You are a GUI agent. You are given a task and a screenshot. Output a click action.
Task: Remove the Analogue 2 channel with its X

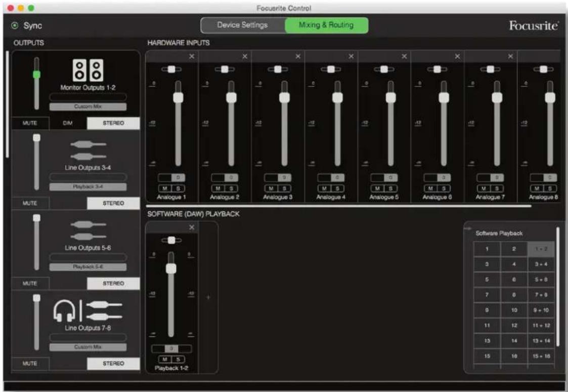(x=245, y=56)
